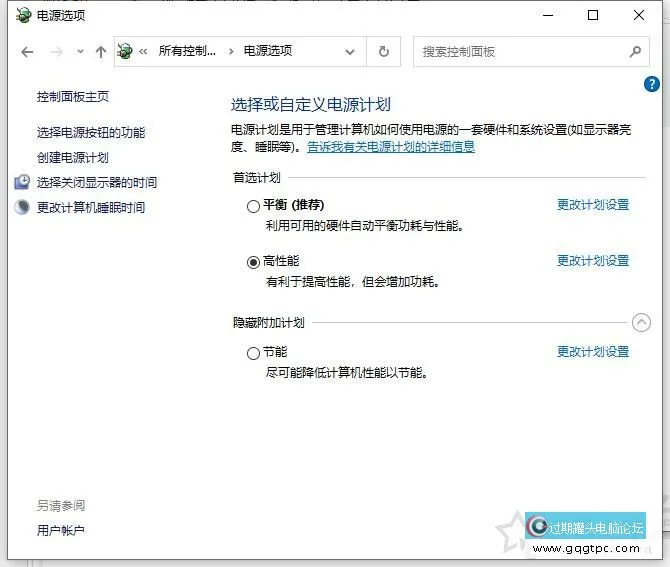Image resolution: width=670 pixels, height=567 pixels.
Task: Click the 选择或自定义电源计划 heading
Action: [x=311, y=105]
